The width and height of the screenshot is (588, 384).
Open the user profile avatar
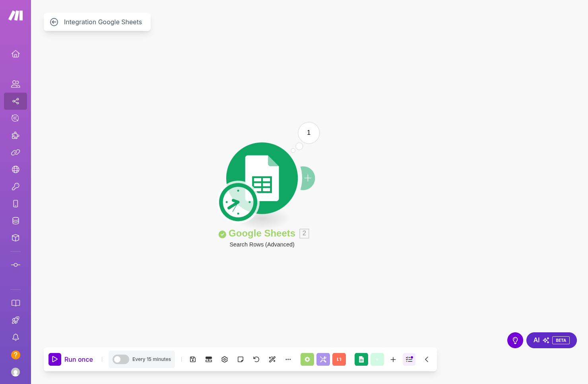tap(16, 372)
